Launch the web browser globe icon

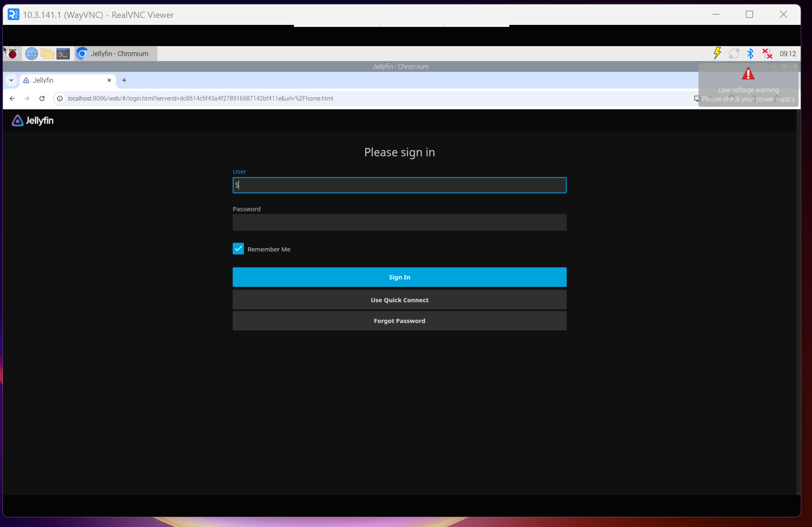(x=31, y=54)
